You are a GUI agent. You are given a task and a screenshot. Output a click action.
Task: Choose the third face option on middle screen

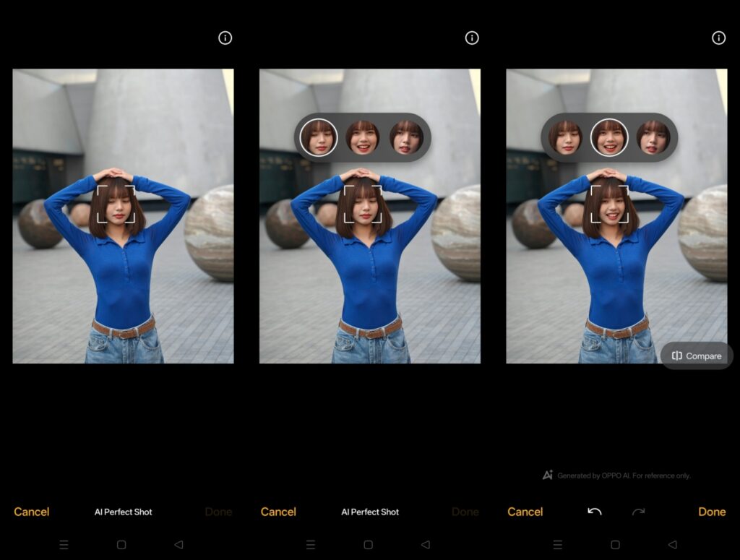tap(406, 137)
